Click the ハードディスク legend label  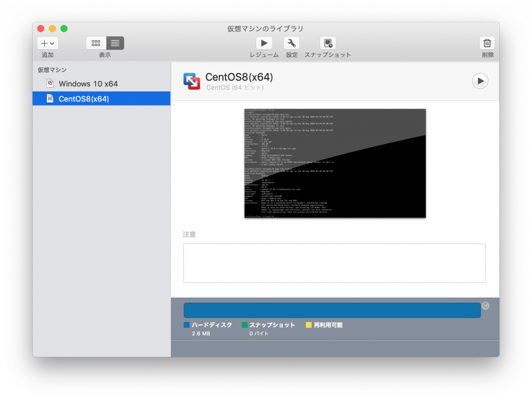(212, 325)
